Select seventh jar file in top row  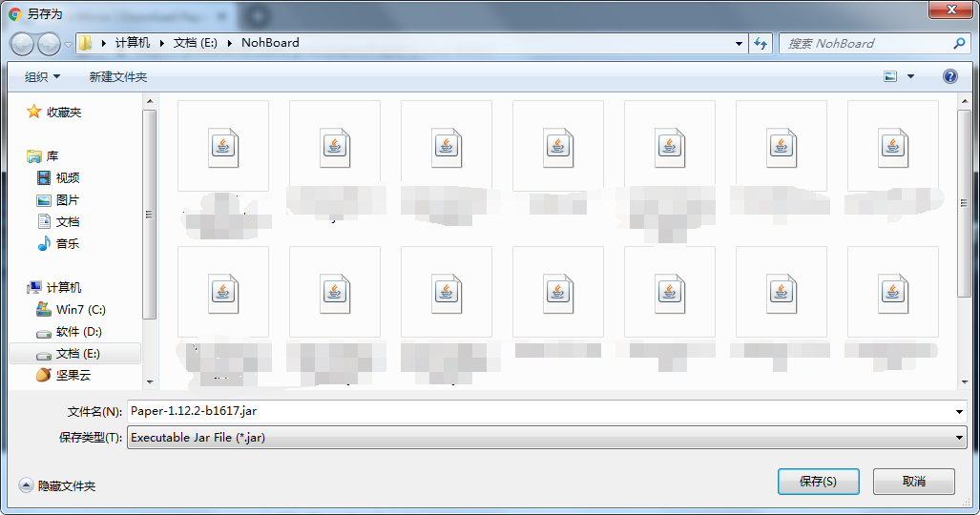click(893, 147)
